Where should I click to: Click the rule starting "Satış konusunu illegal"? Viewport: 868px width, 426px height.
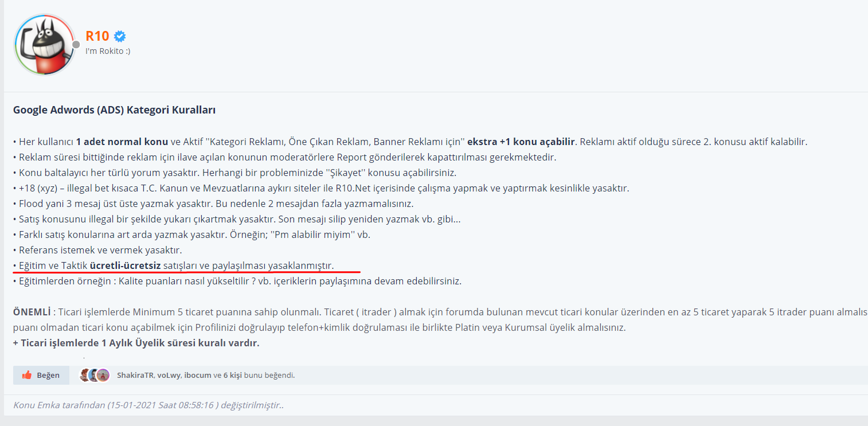[237, 219]
